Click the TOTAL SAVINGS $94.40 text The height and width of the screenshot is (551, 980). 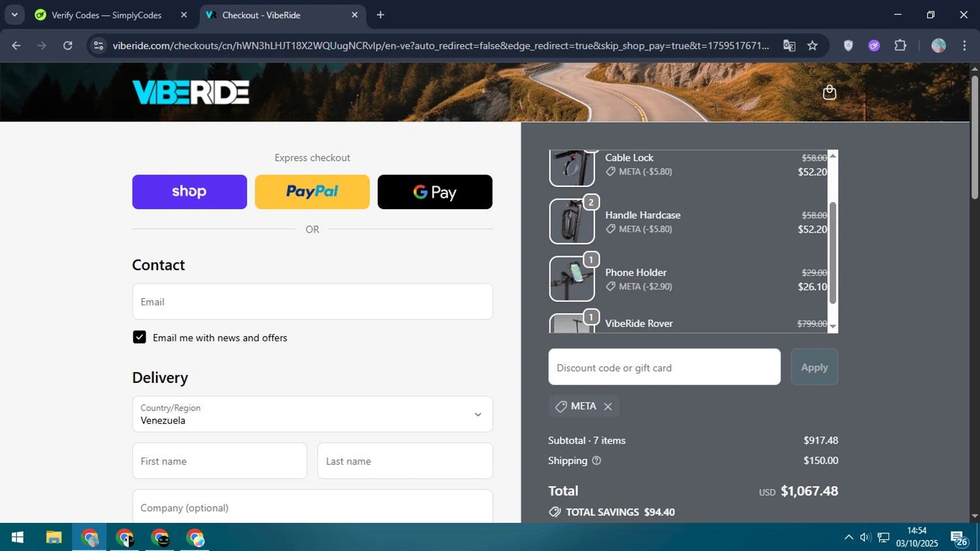(x=621, y=512)
